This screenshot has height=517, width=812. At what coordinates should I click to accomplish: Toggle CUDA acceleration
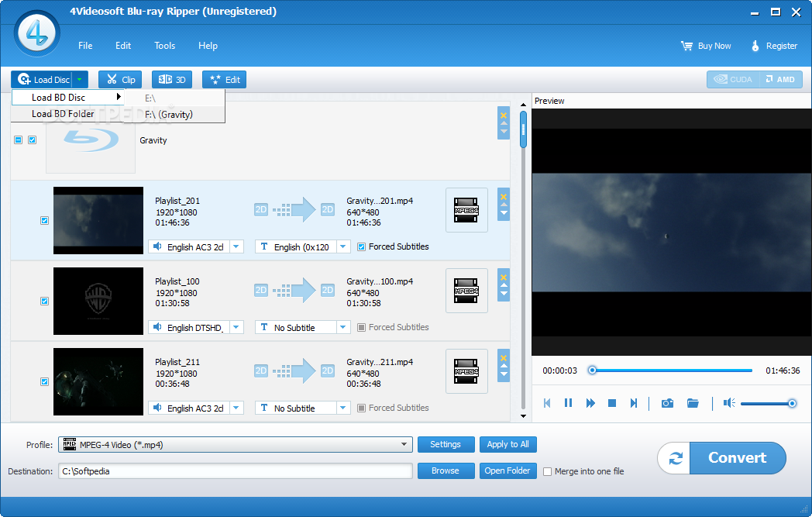733,79
